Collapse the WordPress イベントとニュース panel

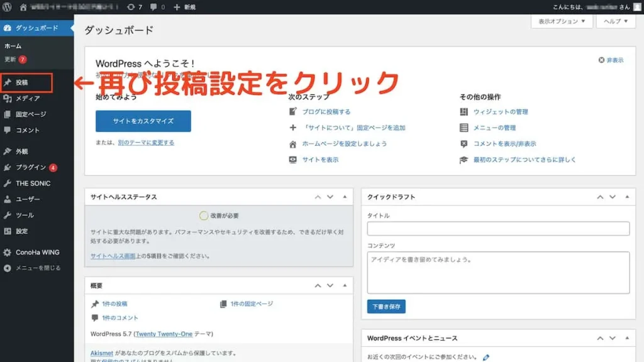[627, 338]
